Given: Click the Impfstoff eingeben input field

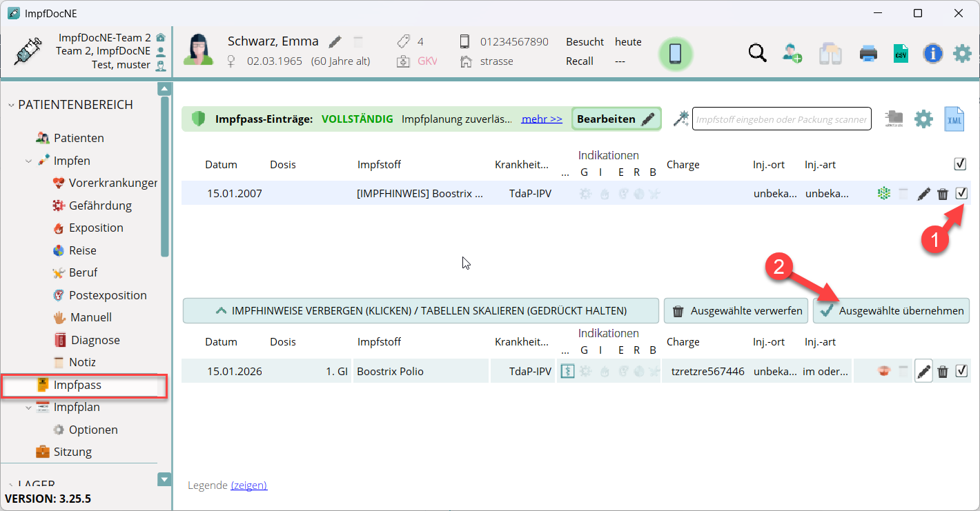Looking at the screenshot, I should pyautogui.click(x=781, y=119).
